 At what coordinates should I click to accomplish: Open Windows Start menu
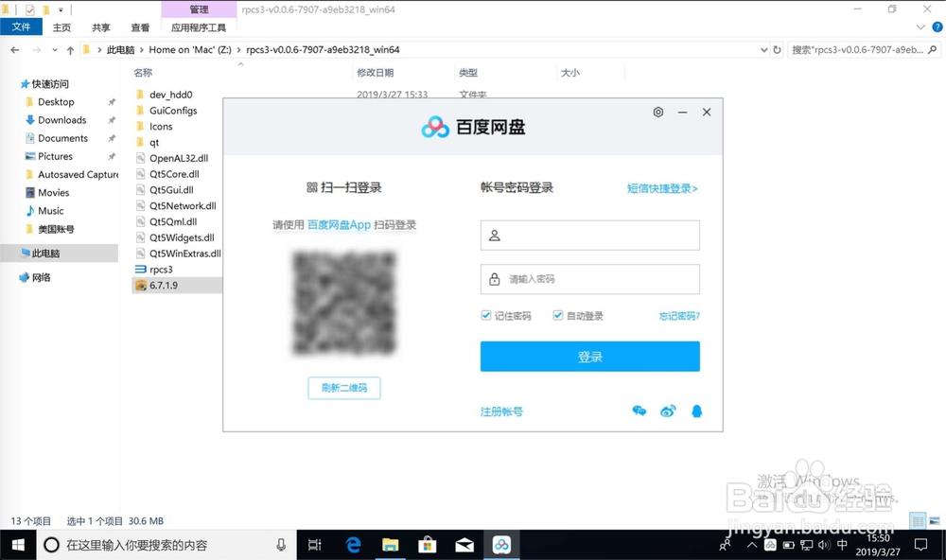pyautogui.click(x=18, y=545)
